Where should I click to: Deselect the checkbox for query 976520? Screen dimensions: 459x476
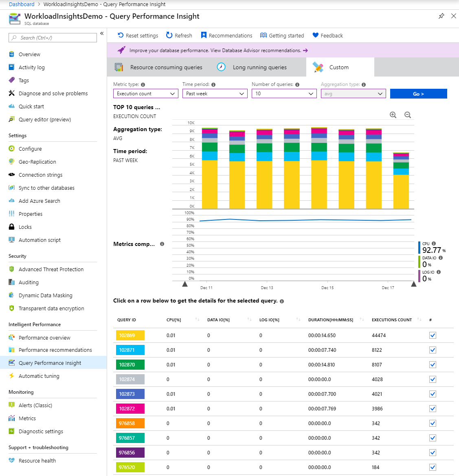coord(433,467)
